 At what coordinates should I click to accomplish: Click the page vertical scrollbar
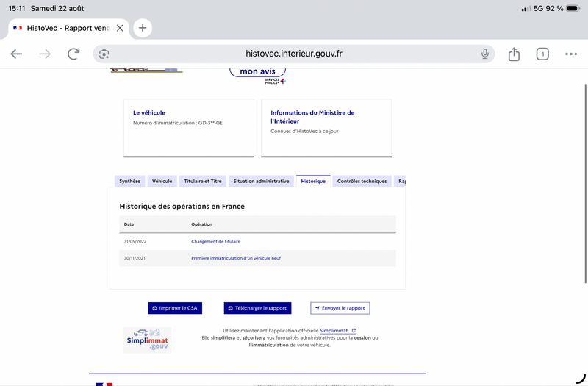585,184
